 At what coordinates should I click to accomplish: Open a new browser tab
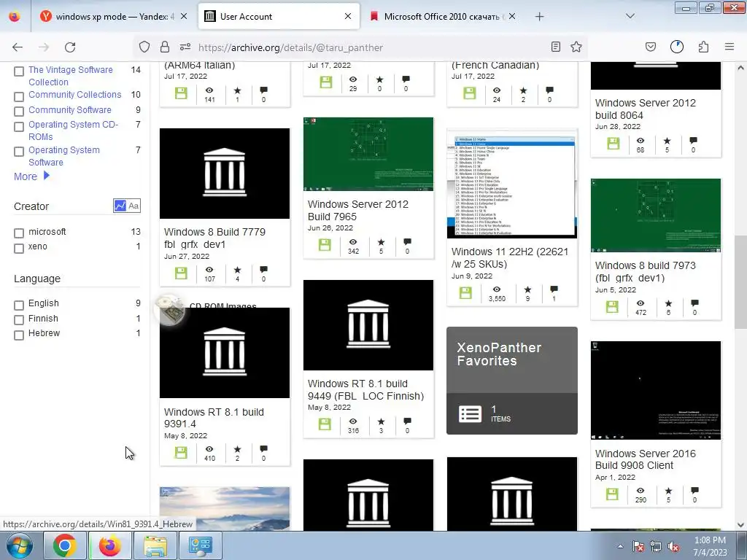539,17
